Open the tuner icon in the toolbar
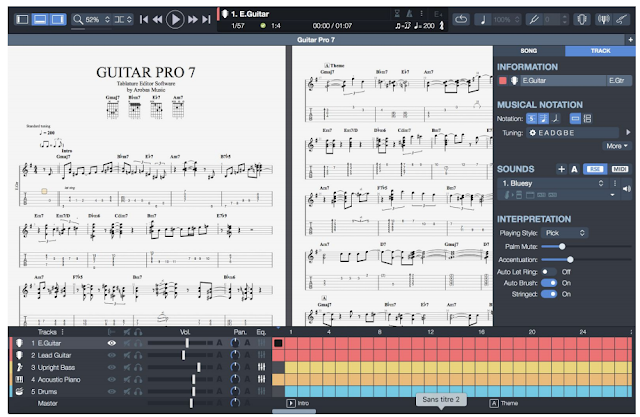 click(x=603, y=19)
